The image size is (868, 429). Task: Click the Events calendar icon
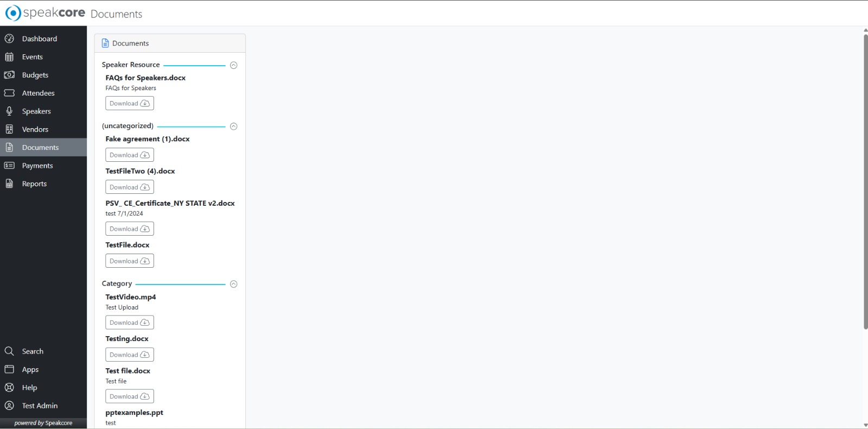tap(9, 57)
